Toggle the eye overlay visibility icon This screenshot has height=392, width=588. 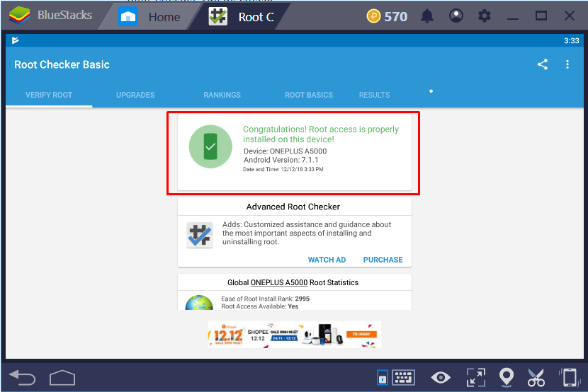click(441, 377)
